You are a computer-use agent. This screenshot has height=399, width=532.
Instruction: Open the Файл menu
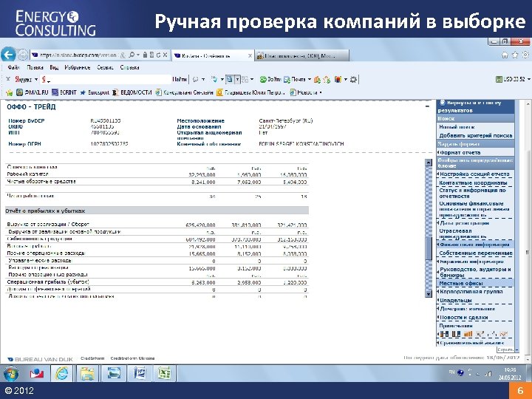coord(13,67)
